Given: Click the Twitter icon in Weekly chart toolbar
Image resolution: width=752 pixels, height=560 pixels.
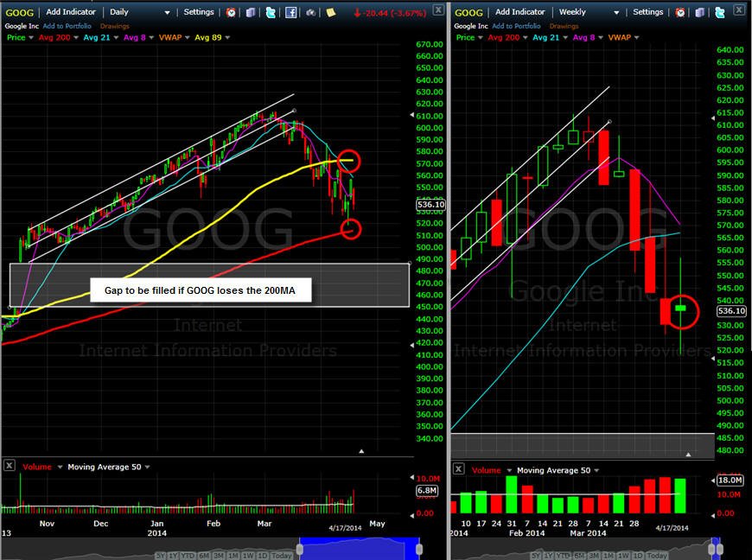Looking at the screenshot, I should point(720,12).
